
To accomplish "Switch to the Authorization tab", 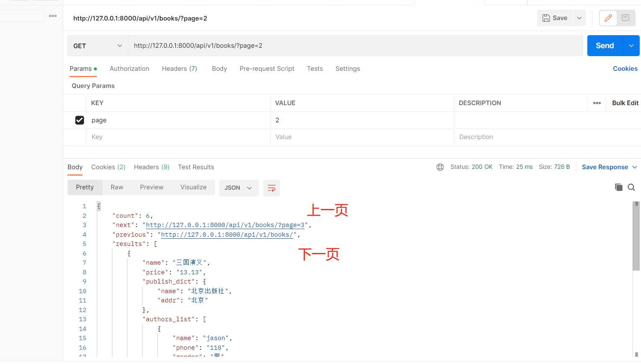I will tap(130, 69).
